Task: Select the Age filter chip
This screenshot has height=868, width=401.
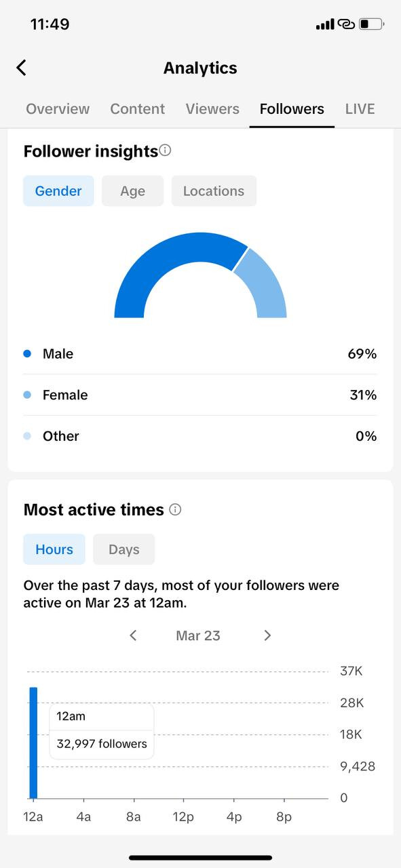Action: 133,191
